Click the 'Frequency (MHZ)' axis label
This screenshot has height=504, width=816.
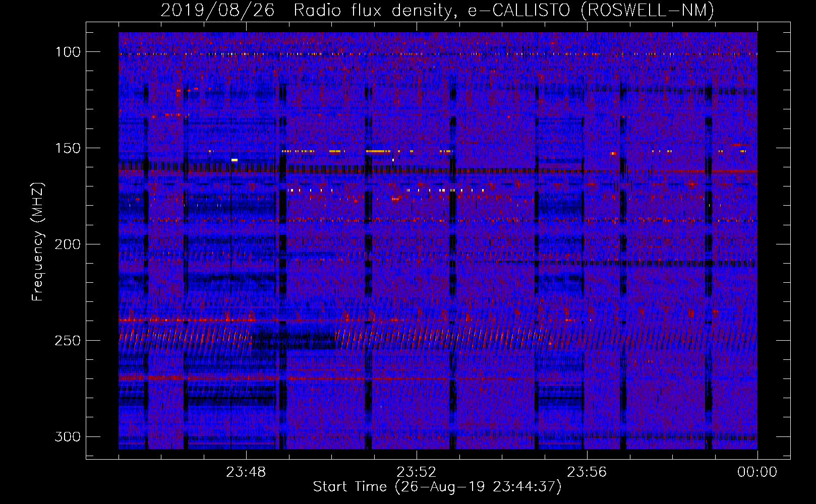coord(38,242)
